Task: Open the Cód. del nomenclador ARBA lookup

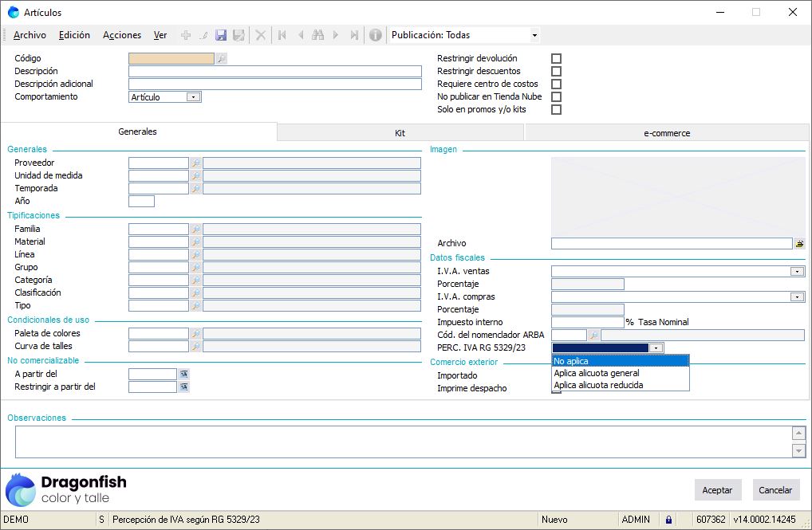Action: pos(593,336)
